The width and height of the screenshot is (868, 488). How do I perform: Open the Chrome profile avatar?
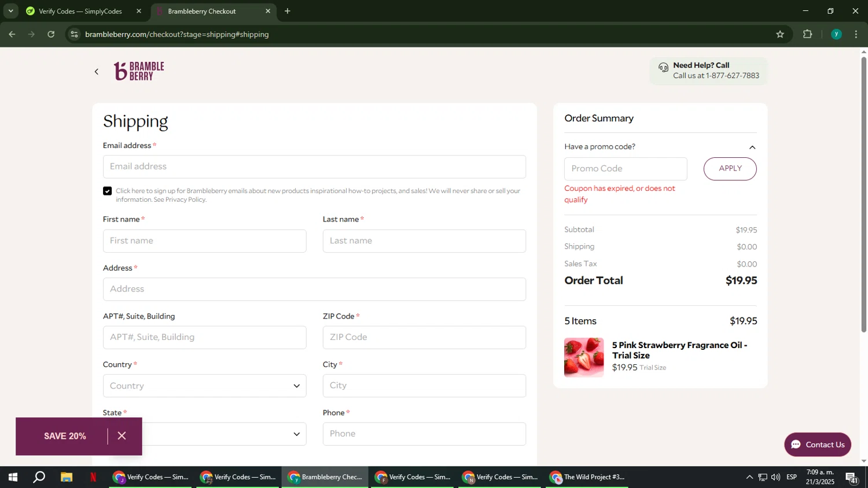[x=836, y=34]
